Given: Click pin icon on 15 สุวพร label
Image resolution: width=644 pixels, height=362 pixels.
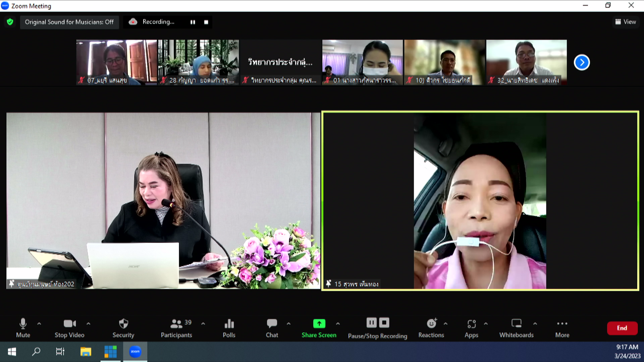Looking at the screenshot, I should [329, 284].
